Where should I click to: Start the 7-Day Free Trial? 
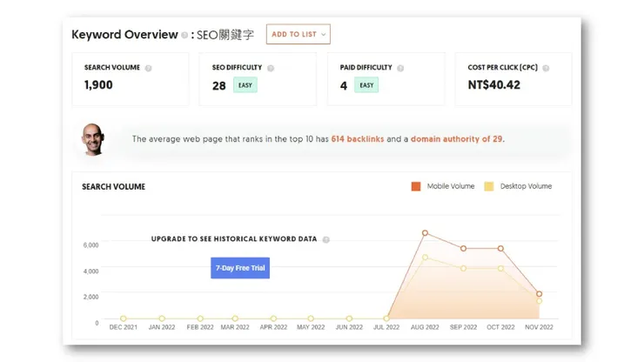(240, 268)
